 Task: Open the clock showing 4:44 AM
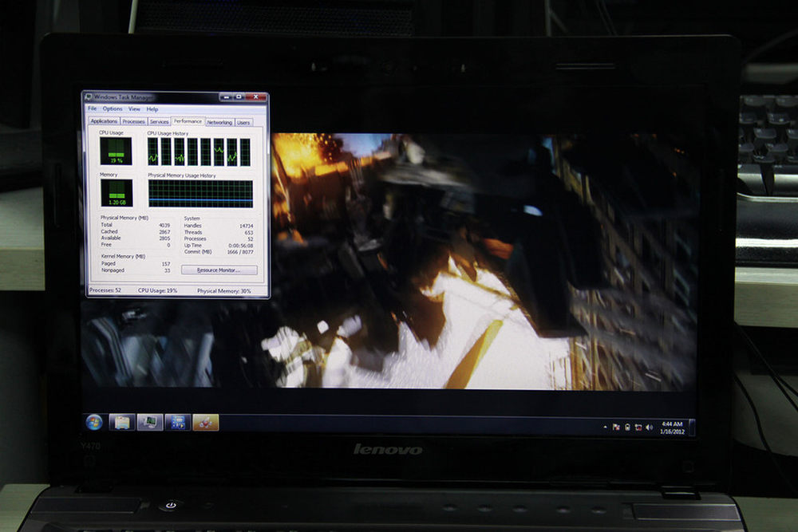click(672, 428)
